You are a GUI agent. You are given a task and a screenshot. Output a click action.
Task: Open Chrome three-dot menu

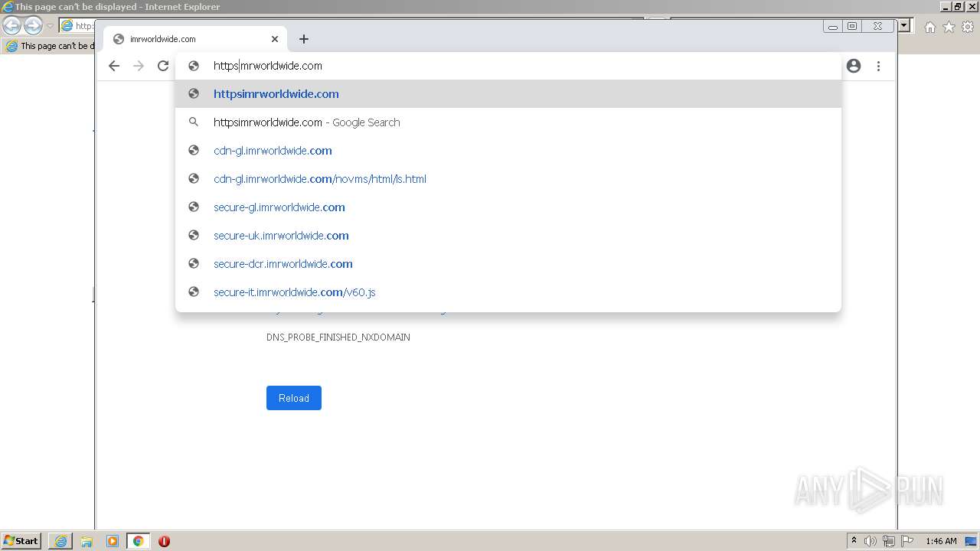(x=878, y=66)
